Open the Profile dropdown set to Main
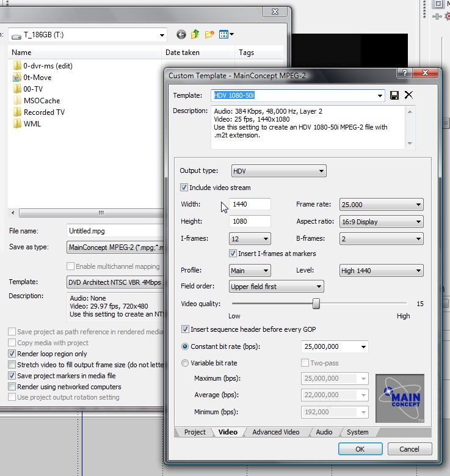This screenshot has width=450, height=476. tap(250, 270)
